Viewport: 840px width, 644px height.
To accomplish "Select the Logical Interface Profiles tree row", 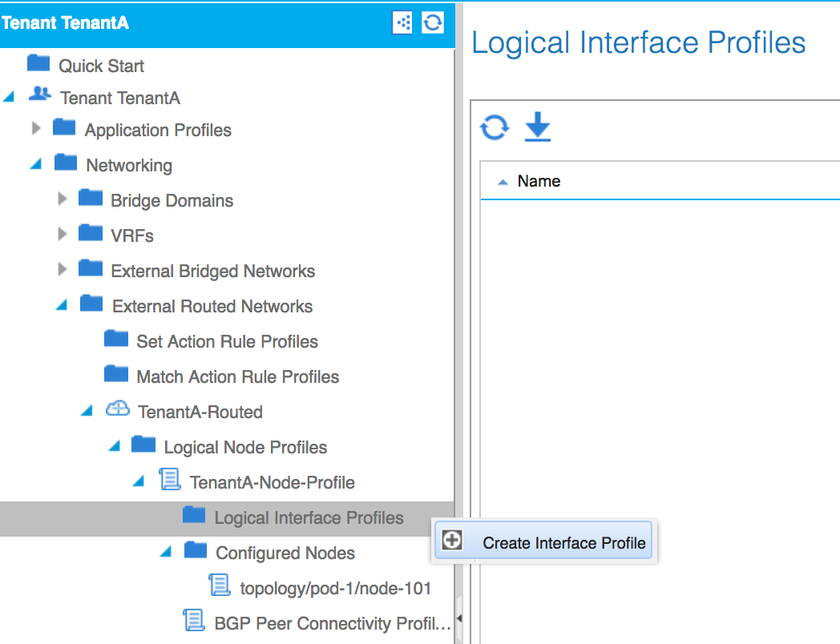I will [227, 518].
